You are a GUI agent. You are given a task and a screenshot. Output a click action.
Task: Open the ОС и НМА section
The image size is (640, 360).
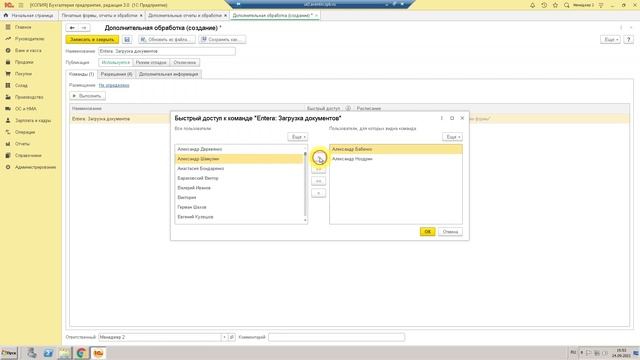pyautogui.click(x=26, y=109)
